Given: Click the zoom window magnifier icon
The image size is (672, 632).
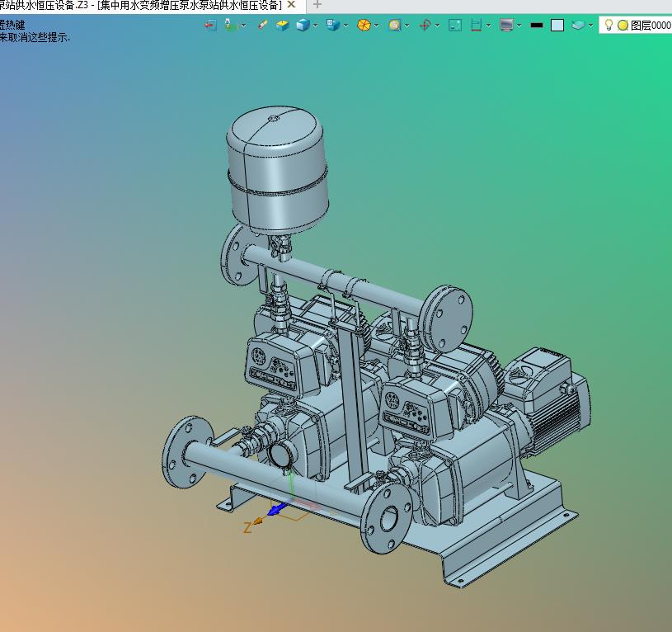Looking at the screenshot, I should coord(394,26).
